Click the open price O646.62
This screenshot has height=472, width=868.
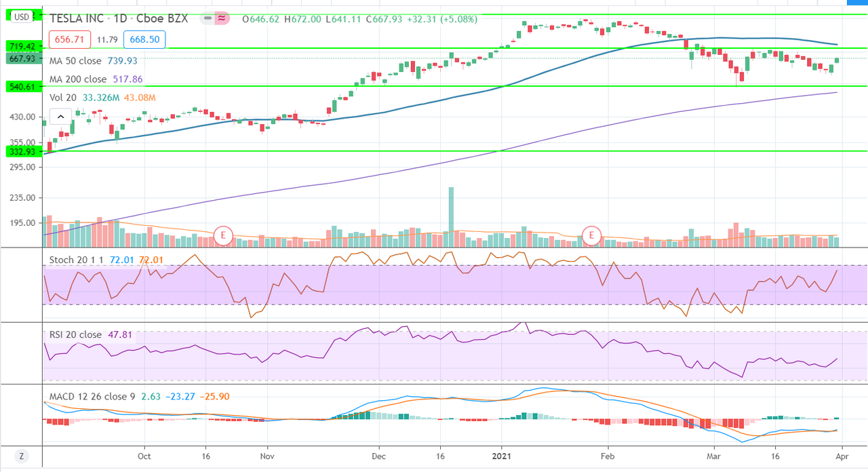pos(259,19)
